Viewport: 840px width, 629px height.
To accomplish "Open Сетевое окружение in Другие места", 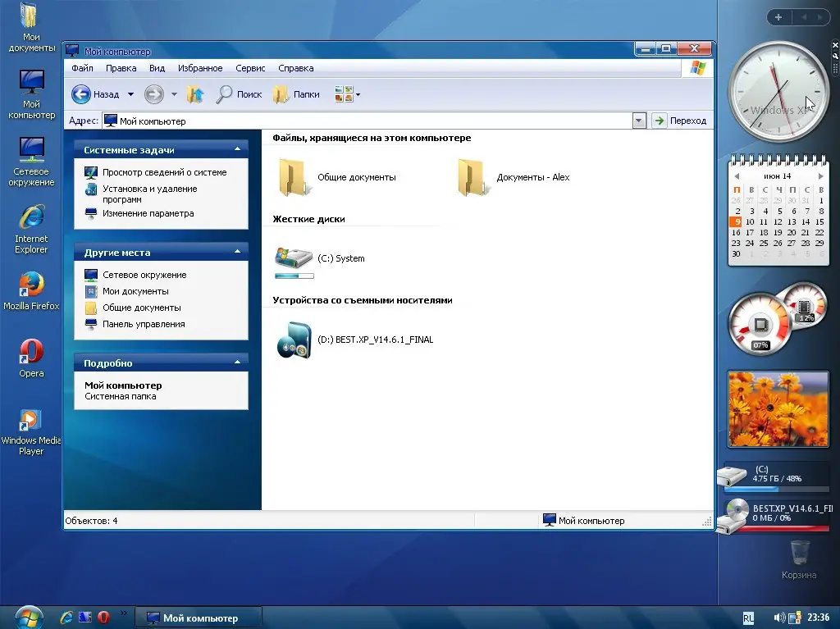I will (x=144, y=275).
